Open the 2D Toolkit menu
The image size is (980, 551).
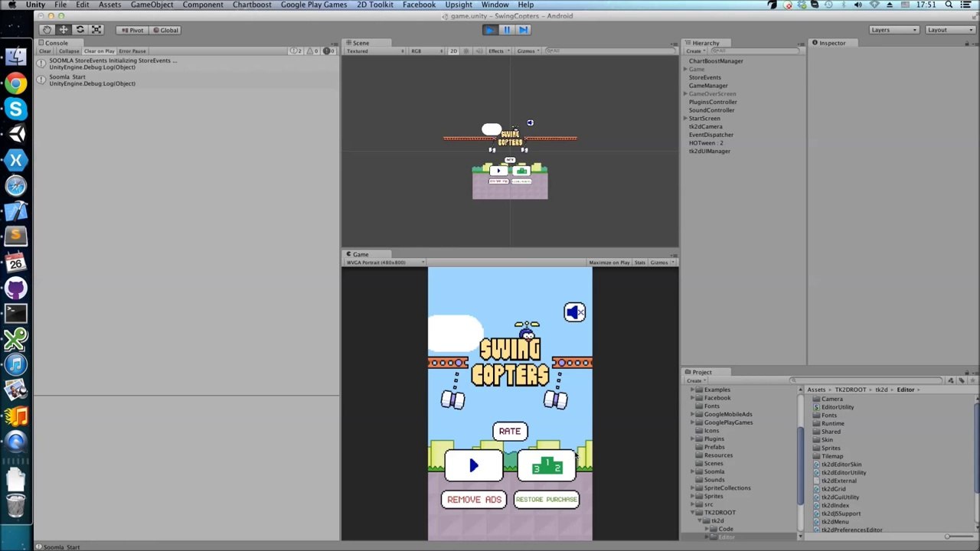(x=375, y=5)
